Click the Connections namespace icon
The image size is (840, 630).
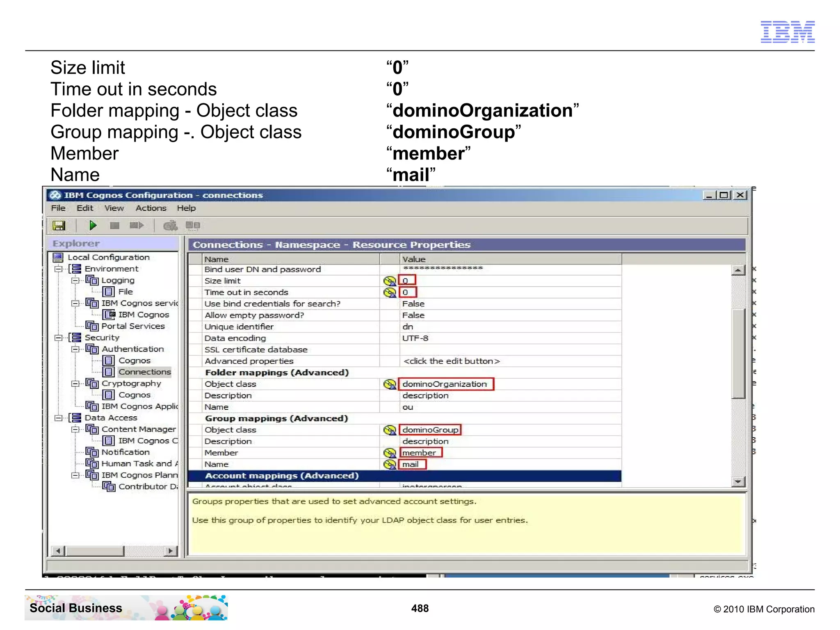[x=109, y=372]
